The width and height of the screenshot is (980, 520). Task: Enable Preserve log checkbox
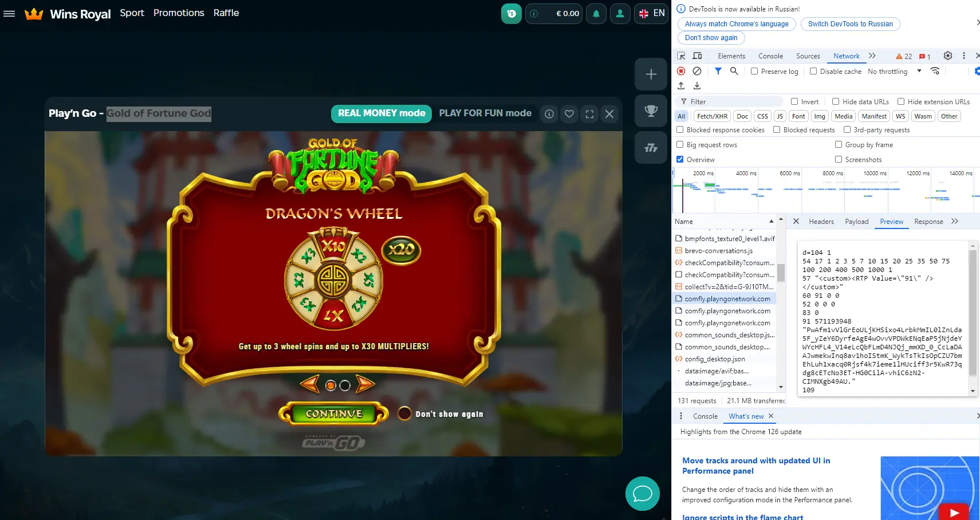[x=754, y=71]
